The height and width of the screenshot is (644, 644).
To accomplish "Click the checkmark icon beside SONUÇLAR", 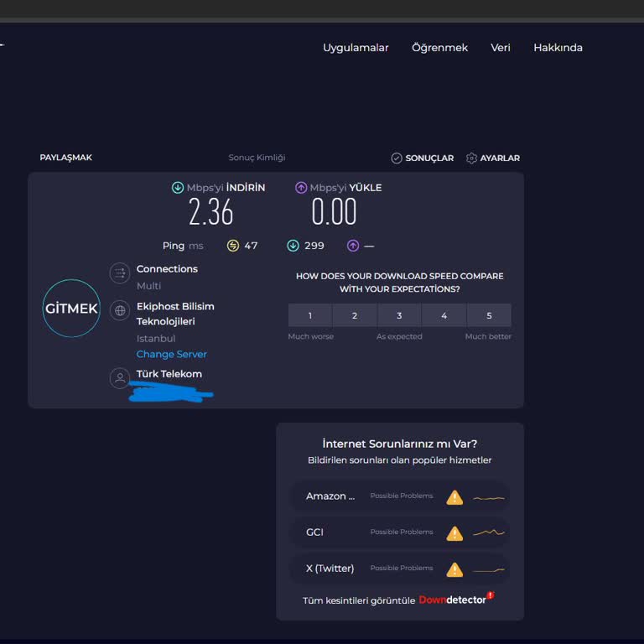I will click(397, 158).
